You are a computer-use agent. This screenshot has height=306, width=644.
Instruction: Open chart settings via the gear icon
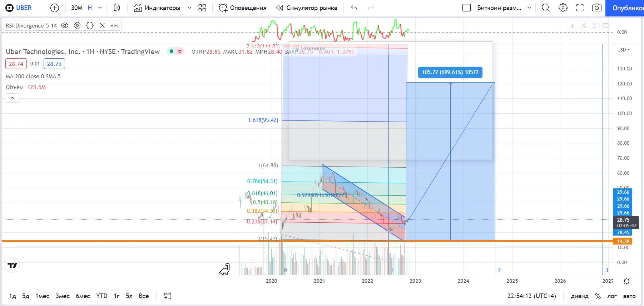(563, 8)
